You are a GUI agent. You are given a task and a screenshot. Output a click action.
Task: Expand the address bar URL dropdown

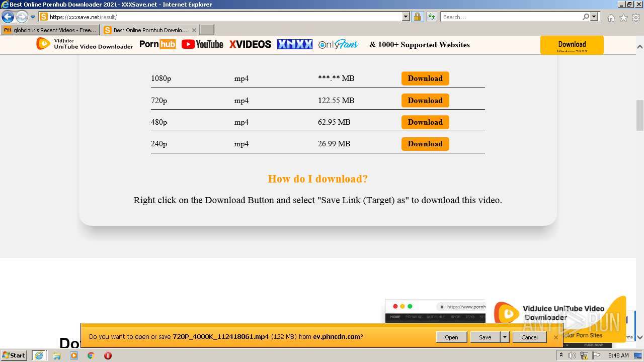[406, 17]
